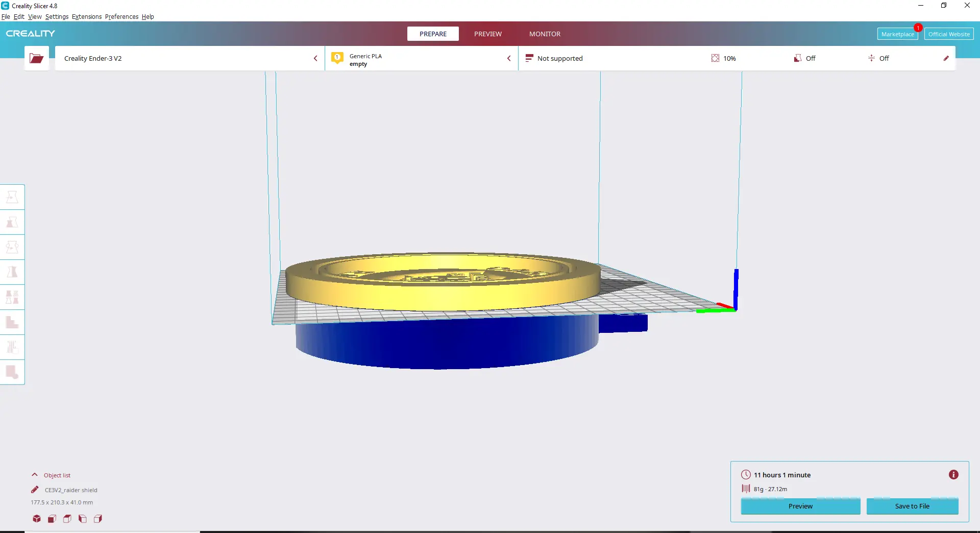Expand the Generic PLA material selector

click(422, 58)
